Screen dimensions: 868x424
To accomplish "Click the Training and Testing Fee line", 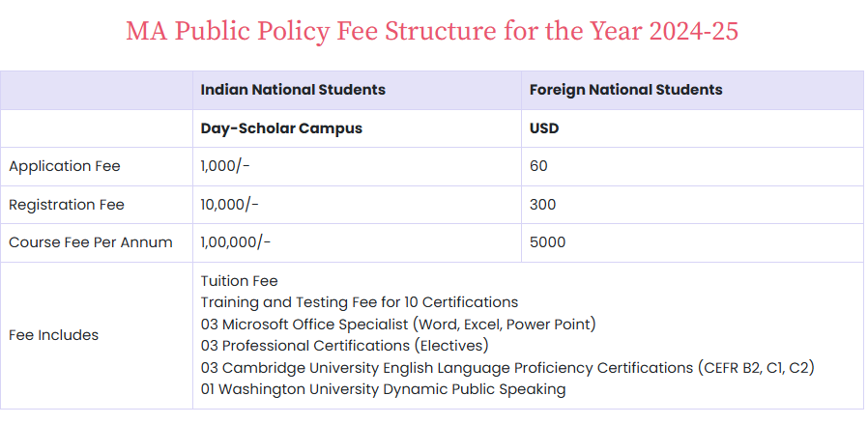I will coord(360,302).
